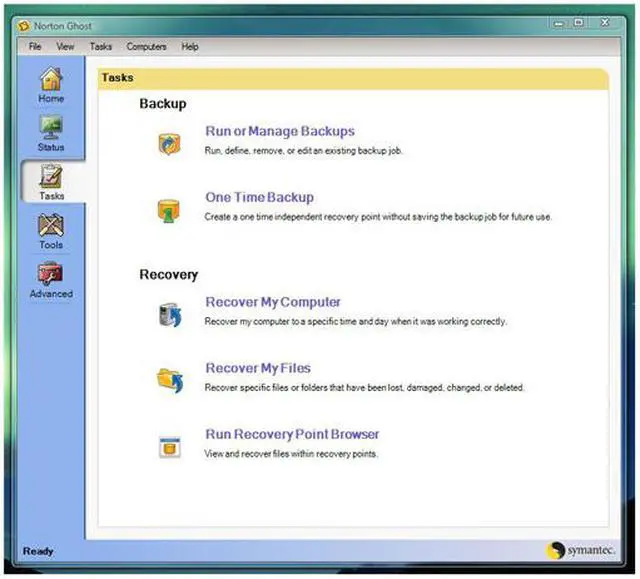Click the Tasks panel header title
This screenshot has width=640, height=579.
point(118,78)
